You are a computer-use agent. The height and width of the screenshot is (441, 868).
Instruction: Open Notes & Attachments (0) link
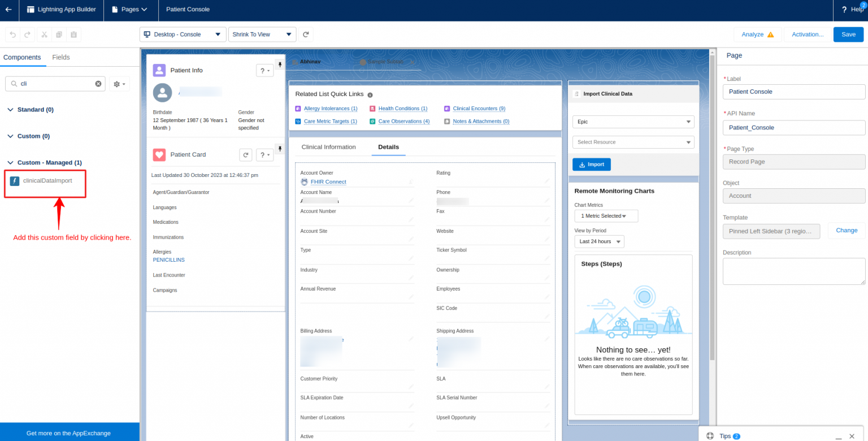481,122
